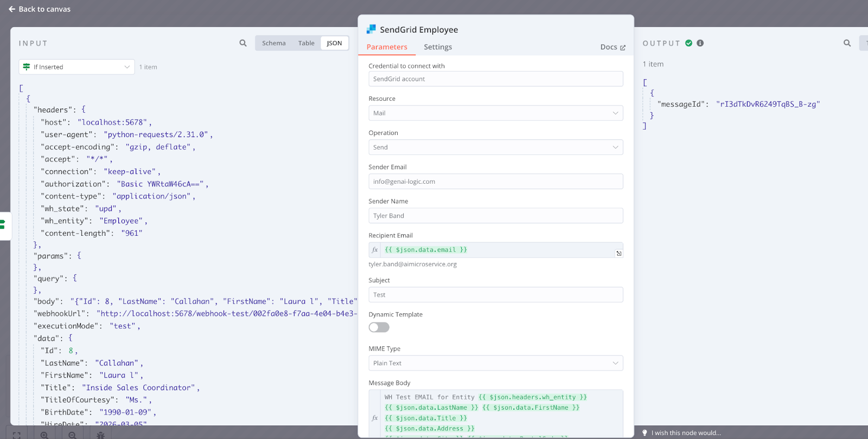Image resolution: width=868 pixels, height=439 pixels.
Task: Go back to canvas
Action: point(39,9)
